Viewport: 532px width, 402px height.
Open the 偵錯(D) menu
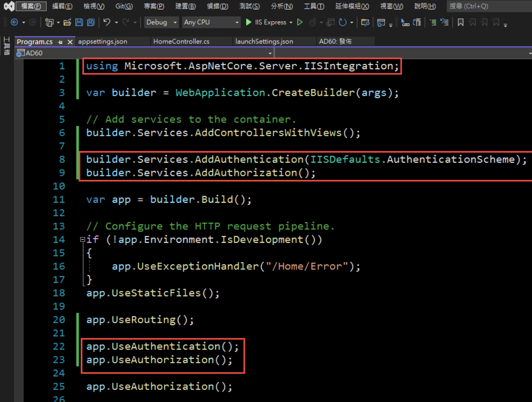pos(217,6)
